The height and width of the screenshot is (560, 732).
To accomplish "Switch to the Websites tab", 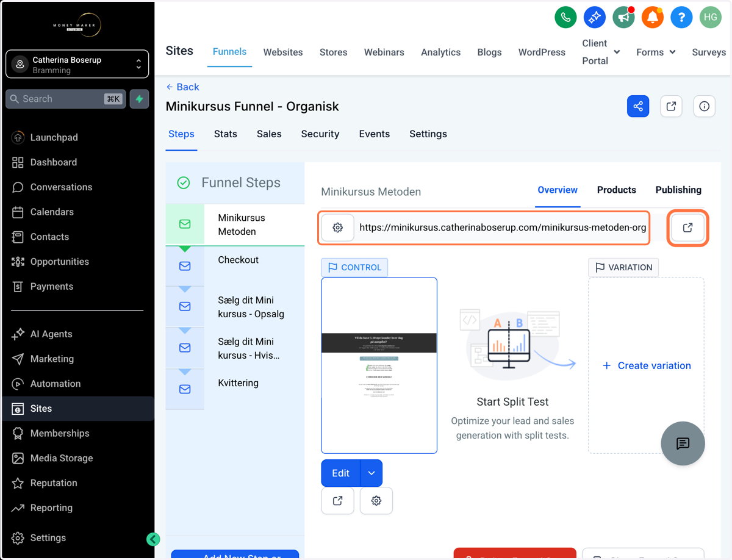I will point(283,52).
